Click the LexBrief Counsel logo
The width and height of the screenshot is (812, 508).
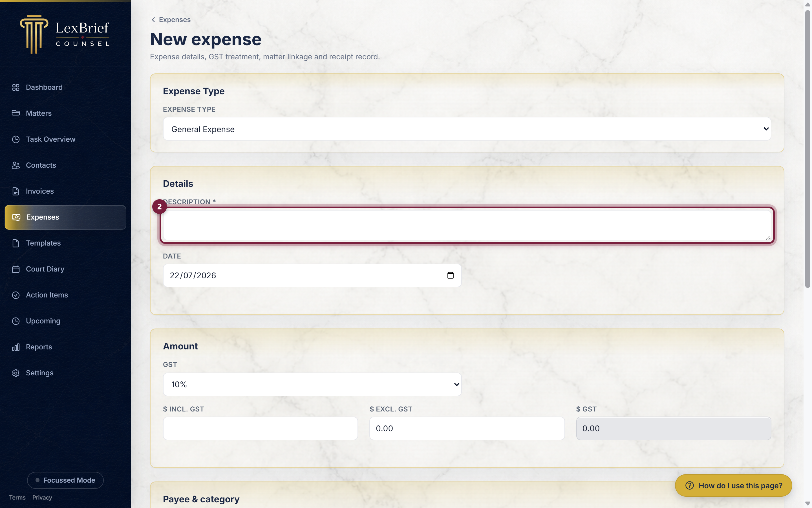(x=65, y=34)
